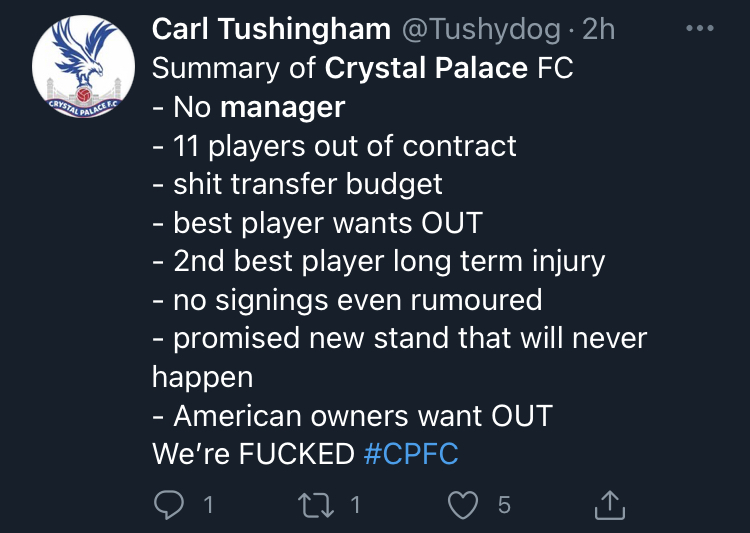
Task: Open the Crystal Palace F.C. crest avatar
Action: click(83, 67)
